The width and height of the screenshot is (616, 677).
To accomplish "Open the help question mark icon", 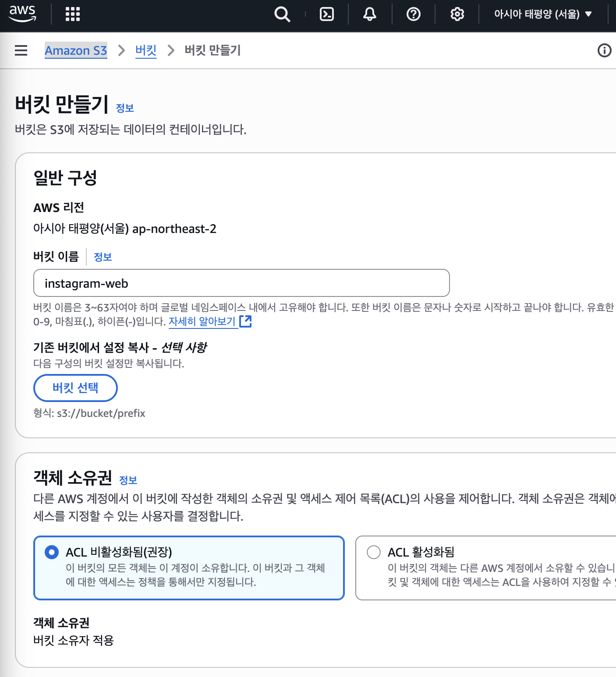I will click(414, 14).
